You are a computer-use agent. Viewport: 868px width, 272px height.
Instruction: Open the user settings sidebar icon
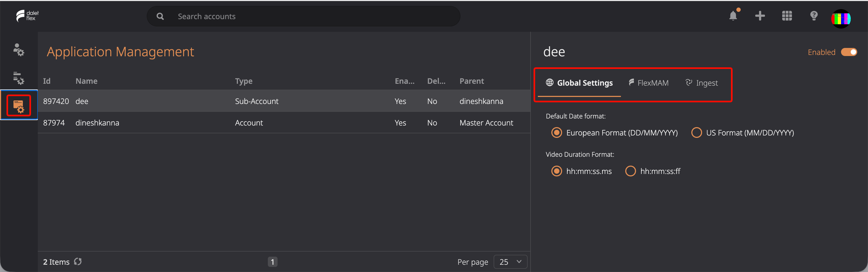tap(19, 50)
